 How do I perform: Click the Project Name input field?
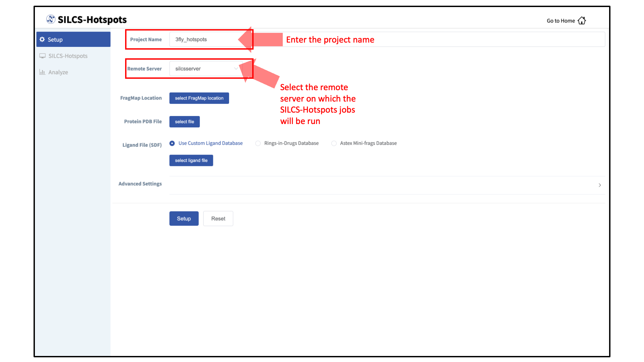click(x=387, y=39)
